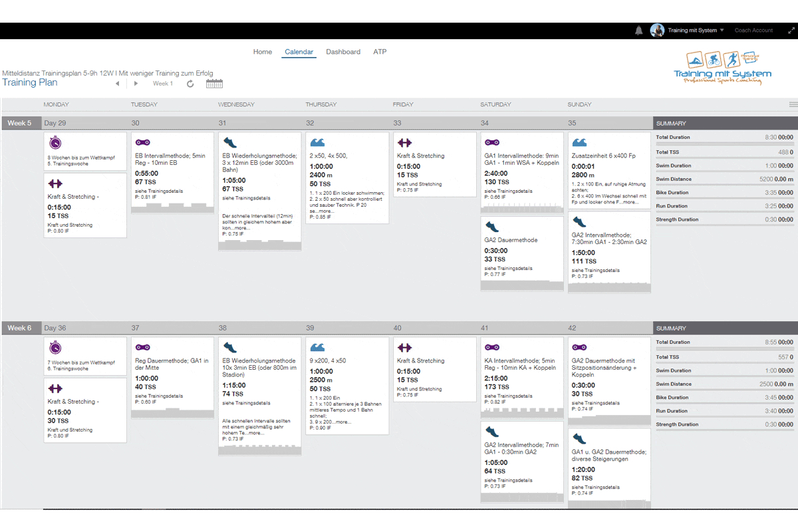
Task: Click the notification bell icon
Action: (639, 31)
